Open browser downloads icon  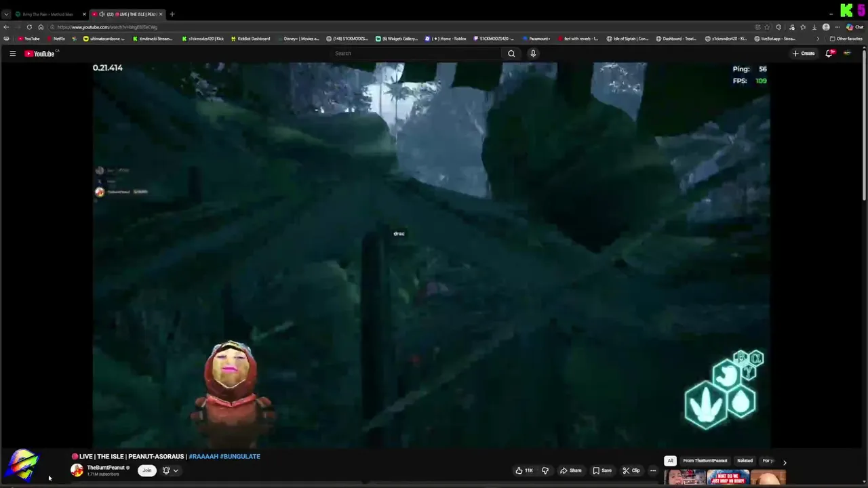click(x=814, y=27)
